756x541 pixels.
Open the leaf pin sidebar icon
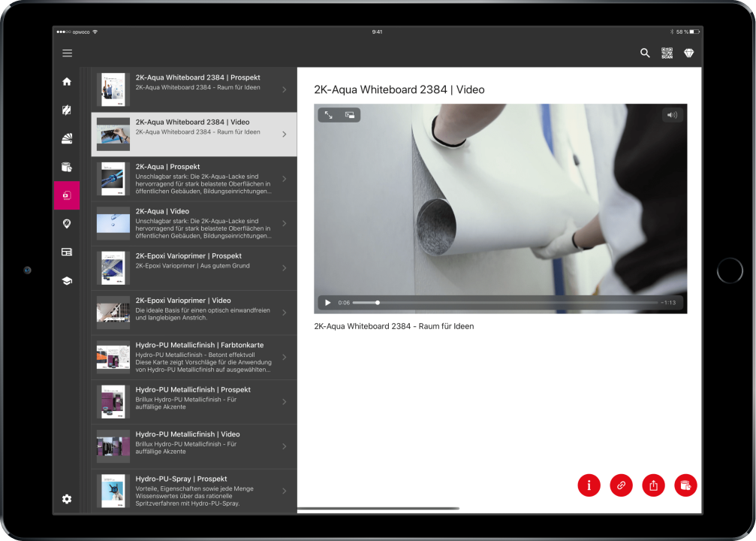[x=67, y=223]
